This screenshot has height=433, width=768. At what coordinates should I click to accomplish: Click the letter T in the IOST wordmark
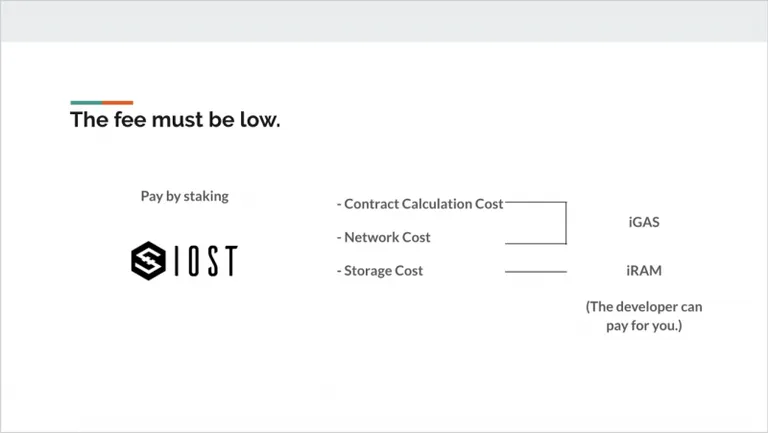(x=230, y=261)
